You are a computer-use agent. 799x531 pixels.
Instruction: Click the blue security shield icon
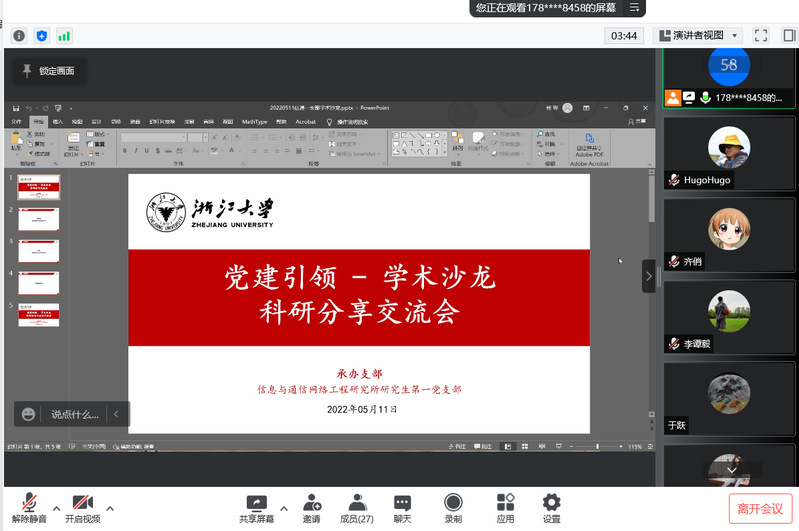point(42,36)
